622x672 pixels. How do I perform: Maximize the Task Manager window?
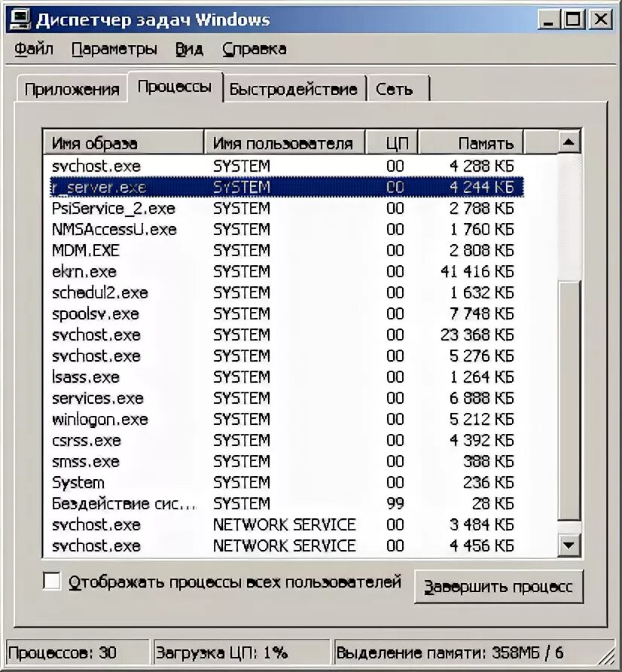coord(573,20)
